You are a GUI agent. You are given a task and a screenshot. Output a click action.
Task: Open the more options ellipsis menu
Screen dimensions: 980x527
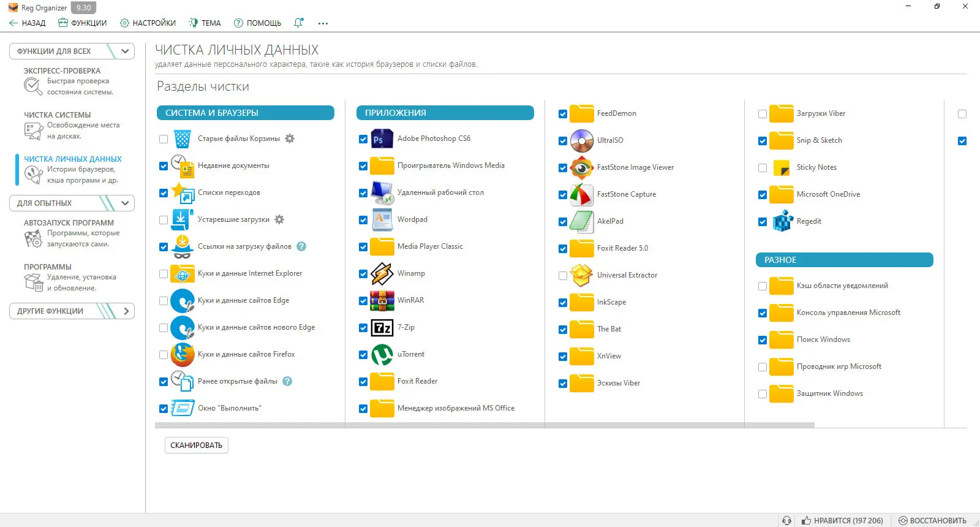(323, 23)
